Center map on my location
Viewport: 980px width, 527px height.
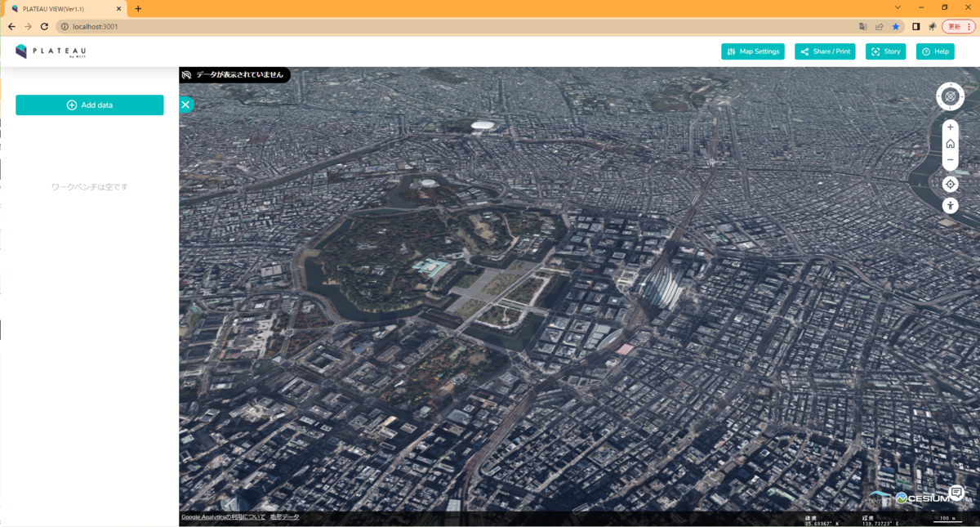(x=950, y=184)
